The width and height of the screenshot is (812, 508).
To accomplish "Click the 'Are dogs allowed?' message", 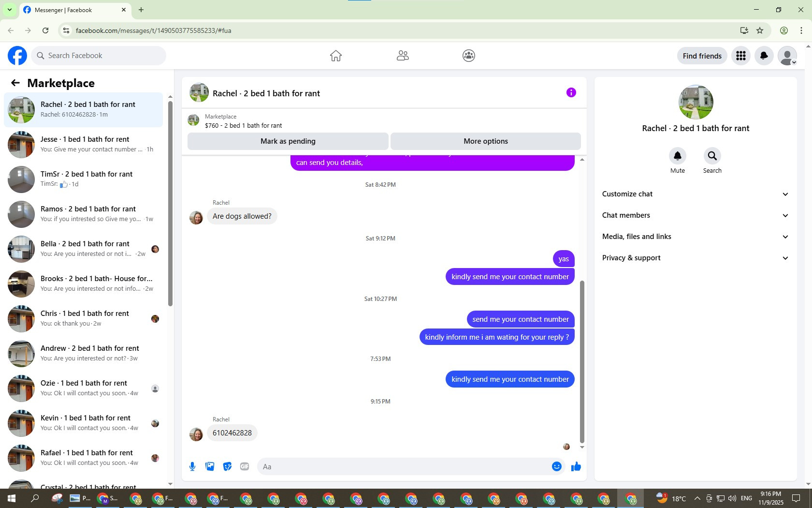I will (x=242, y=216).
